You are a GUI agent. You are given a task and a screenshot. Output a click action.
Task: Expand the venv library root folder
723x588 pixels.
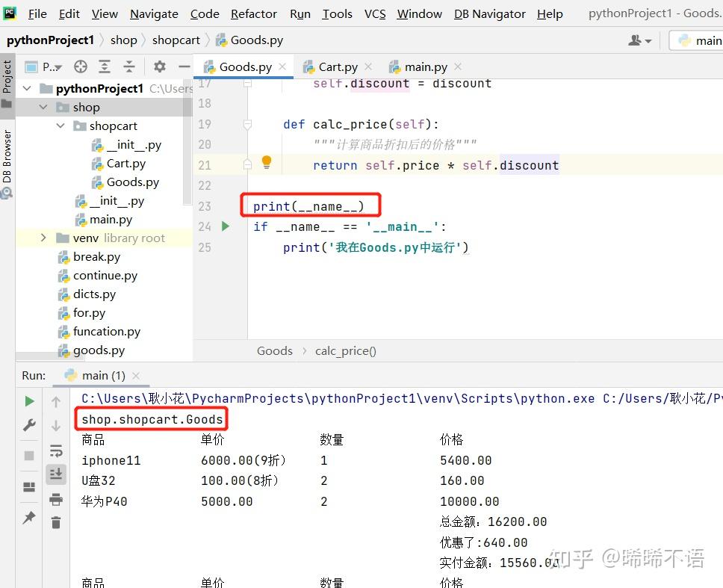43,238
